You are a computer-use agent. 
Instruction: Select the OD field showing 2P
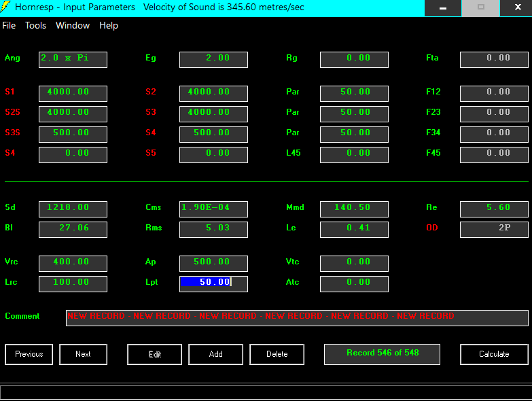pyautogui.click(x=494, y=229)
